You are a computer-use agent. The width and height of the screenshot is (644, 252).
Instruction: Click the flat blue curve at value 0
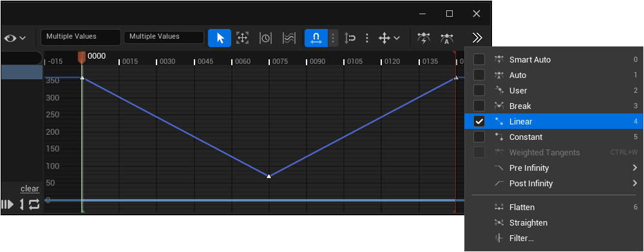(x=254, y=200)
